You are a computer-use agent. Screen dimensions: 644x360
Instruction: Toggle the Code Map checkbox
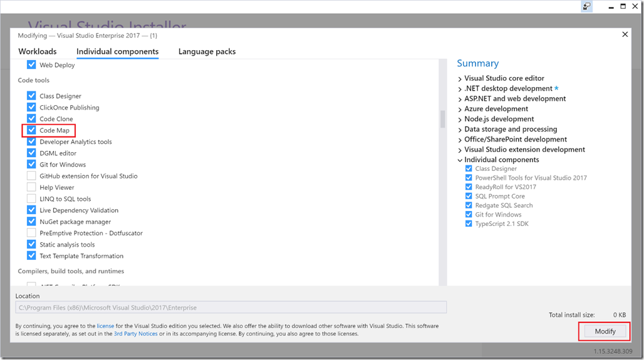click(x=31, y=130)
